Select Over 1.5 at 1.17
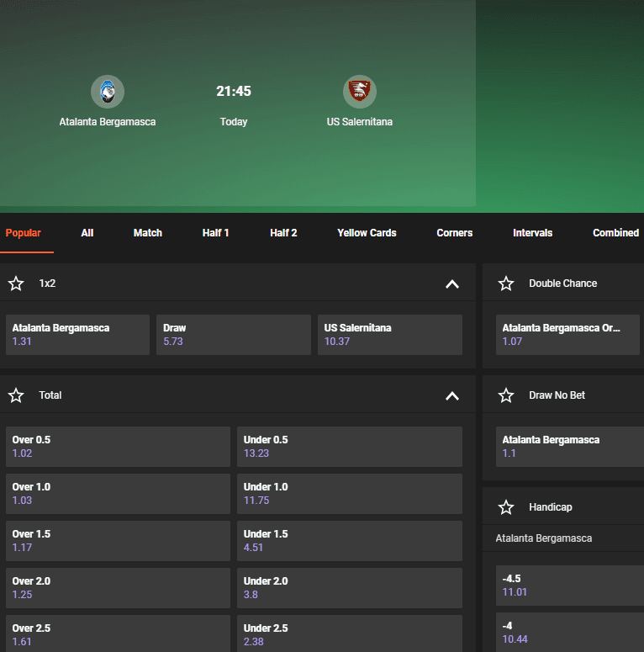This screenshot has width=644, height=652. coord(118,541)
